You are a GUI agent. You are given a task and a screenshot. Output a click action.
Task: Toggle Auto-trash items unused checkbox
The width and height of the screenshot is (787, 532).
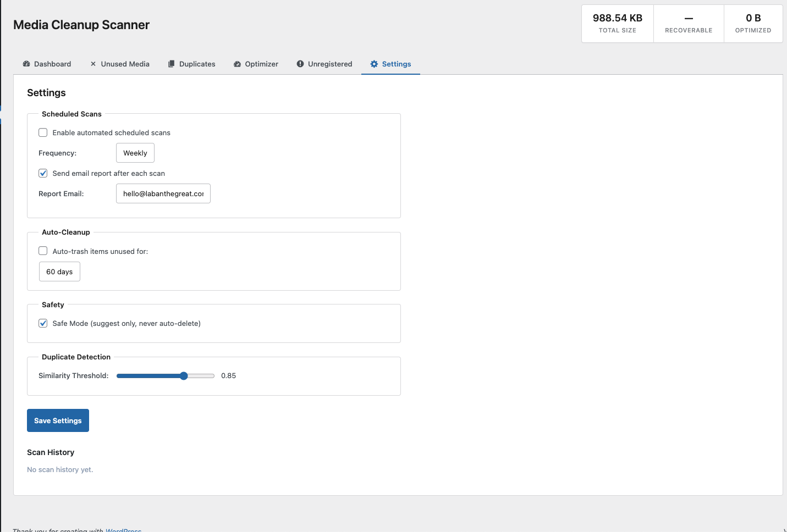pyautogui.click(x=43, y=251)
